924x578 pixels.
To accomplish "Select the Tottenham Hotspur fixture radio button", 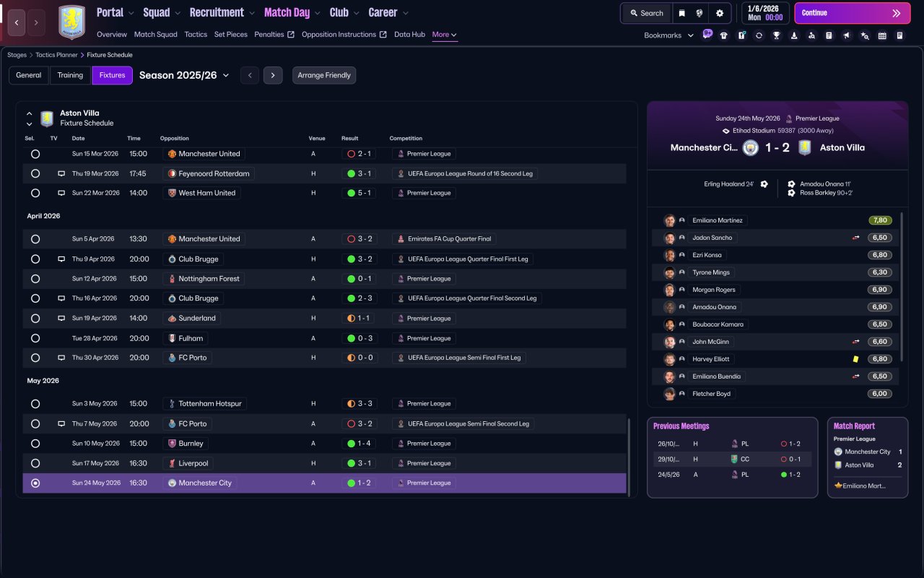I will point(35,404).
